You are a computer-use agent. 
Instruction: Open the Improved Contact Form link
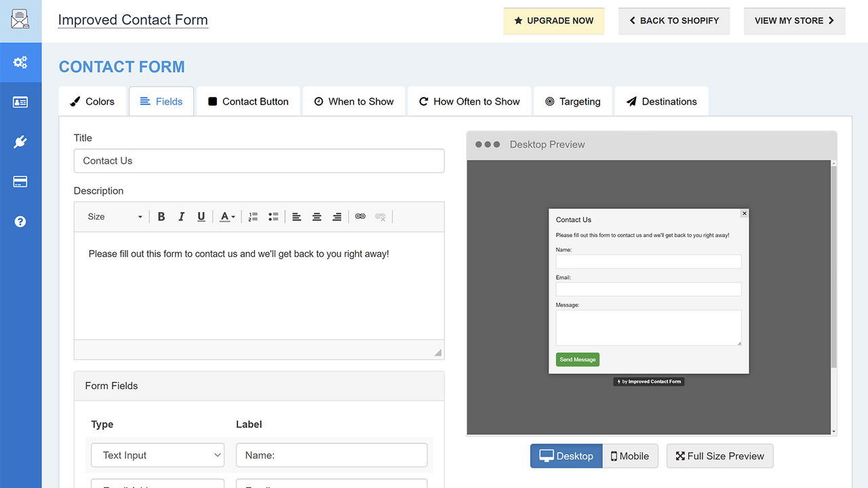(133, 20)
